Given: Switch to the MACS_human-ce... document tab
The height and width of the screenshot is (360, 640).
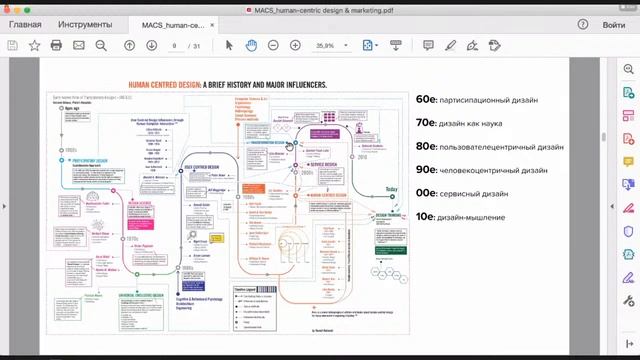Looking at the screenshot, I should tap(173, 25).
